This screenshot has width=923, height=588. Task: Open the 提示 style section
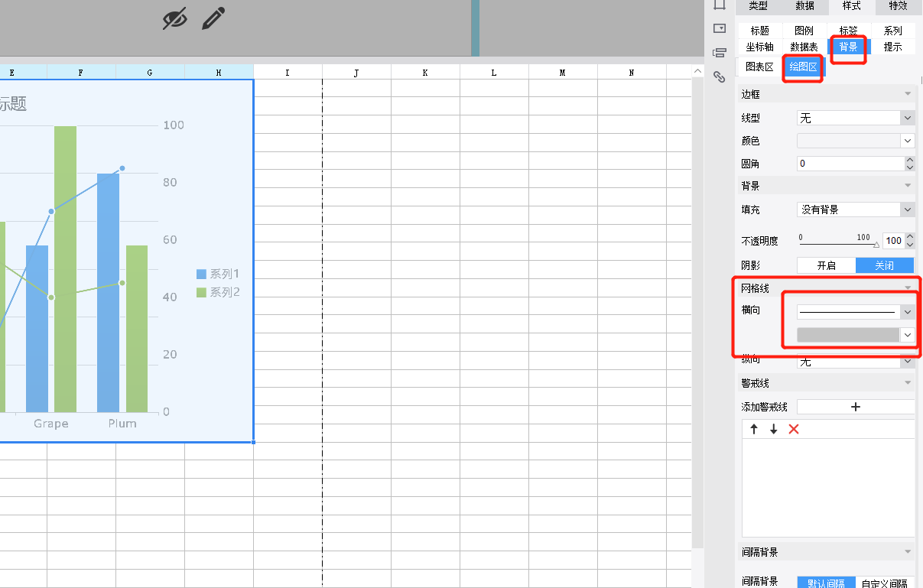(x=893, y=47)
